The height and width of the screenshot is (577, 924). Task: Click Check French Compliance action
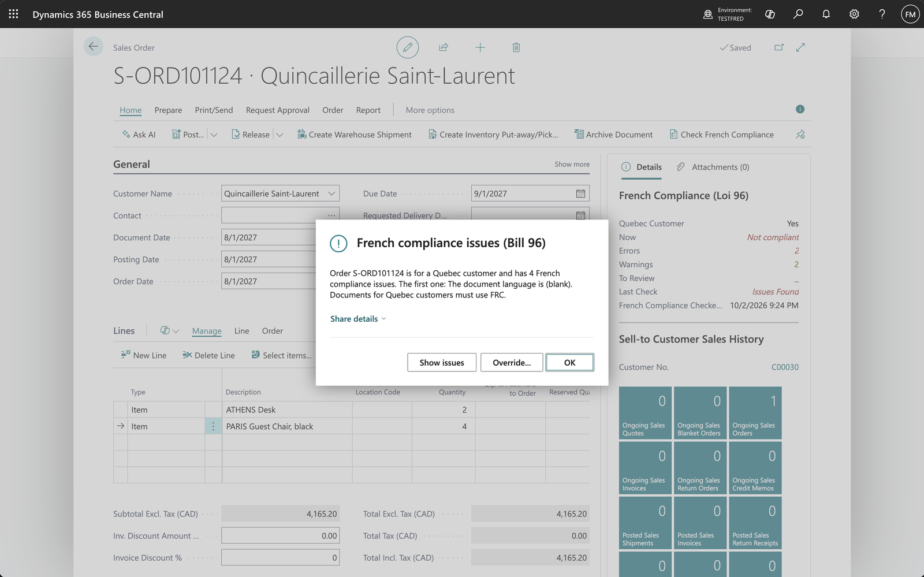pyautogui.click(x=721, y=135)
